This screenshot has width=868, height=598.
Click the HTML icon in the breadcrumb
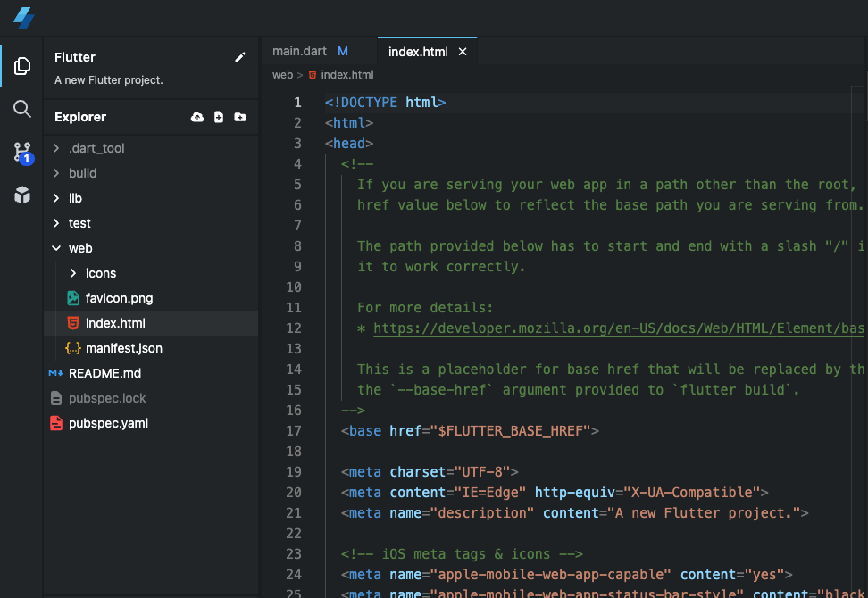click(x=313, y=75)
